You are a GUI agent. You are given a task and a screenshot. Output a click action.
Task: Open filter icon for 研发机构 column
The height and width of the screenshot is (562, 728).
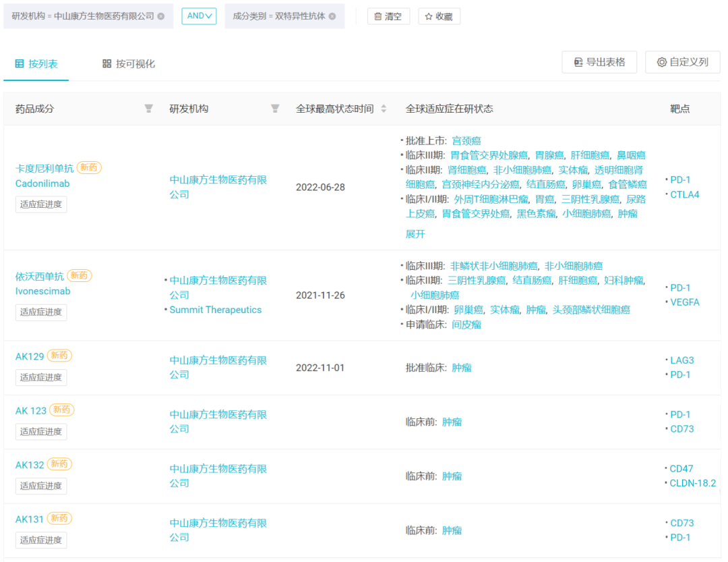tap(275, 109)
